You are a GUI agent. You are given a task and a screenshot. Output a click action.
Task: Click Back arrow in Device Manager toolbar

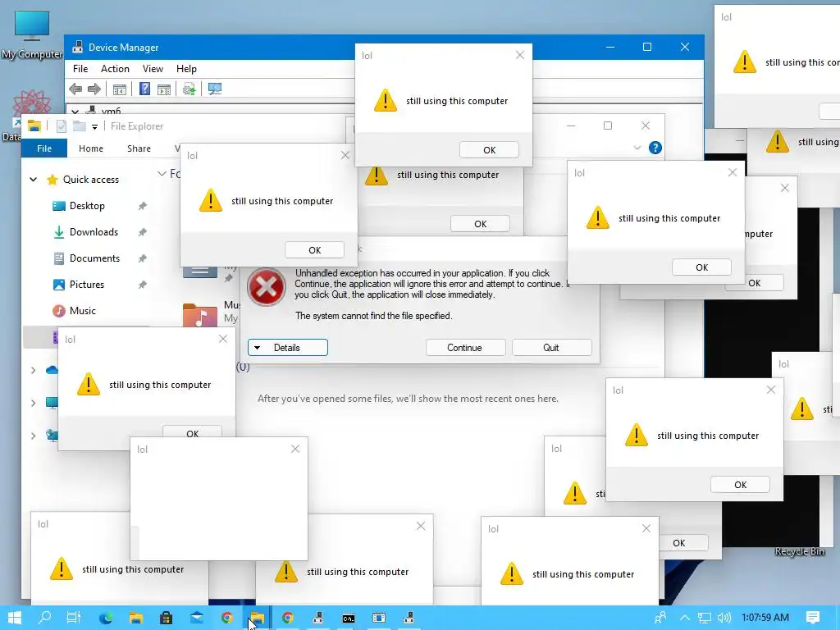(x=75, y=89)
